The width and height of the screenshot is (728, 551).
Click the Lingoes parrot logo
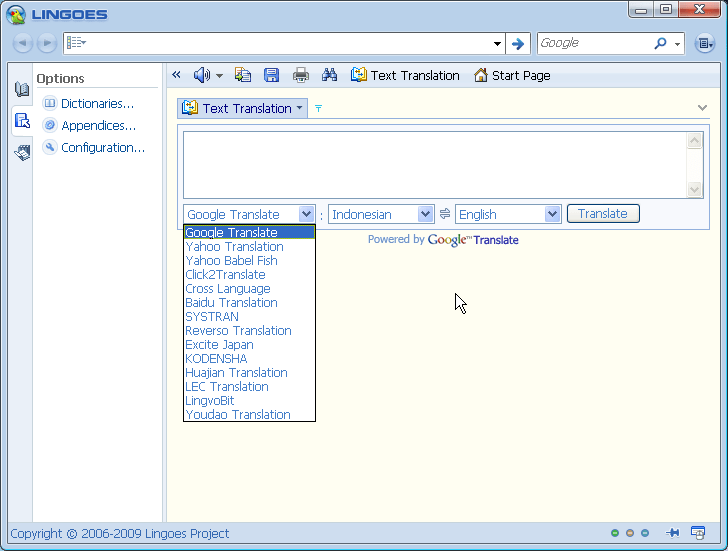[x=16, y=14]
